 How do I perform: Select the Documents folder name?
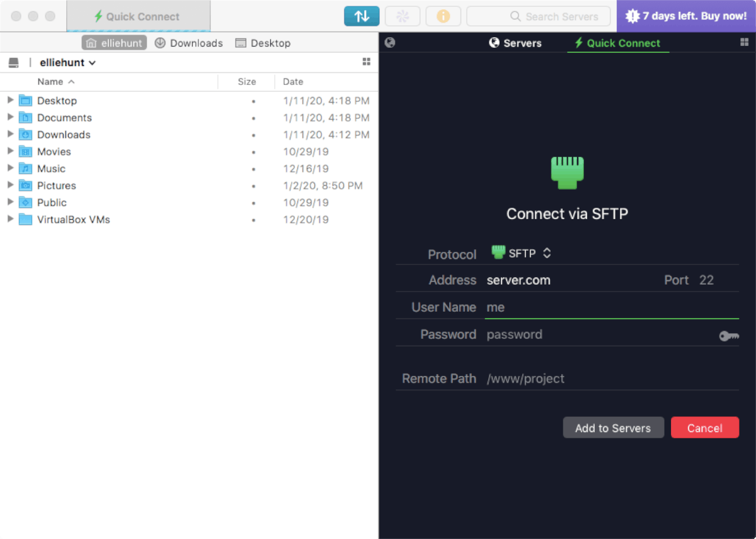click(64, 118)
